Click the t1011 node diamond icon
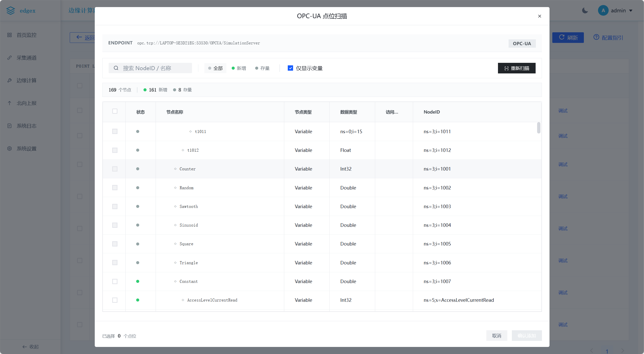 click(x=190, y=131)
